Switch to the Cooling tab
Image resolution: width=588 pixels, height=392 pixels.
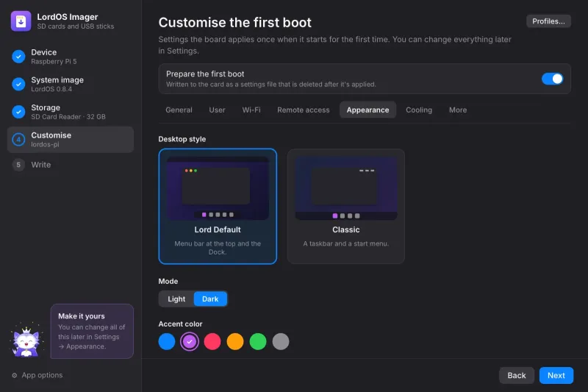419,110
